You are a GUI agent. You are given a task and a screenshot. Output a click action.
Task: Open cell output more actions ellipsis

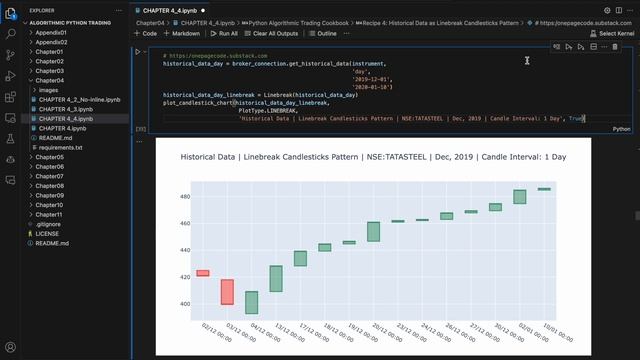click(x=140, y=142)
